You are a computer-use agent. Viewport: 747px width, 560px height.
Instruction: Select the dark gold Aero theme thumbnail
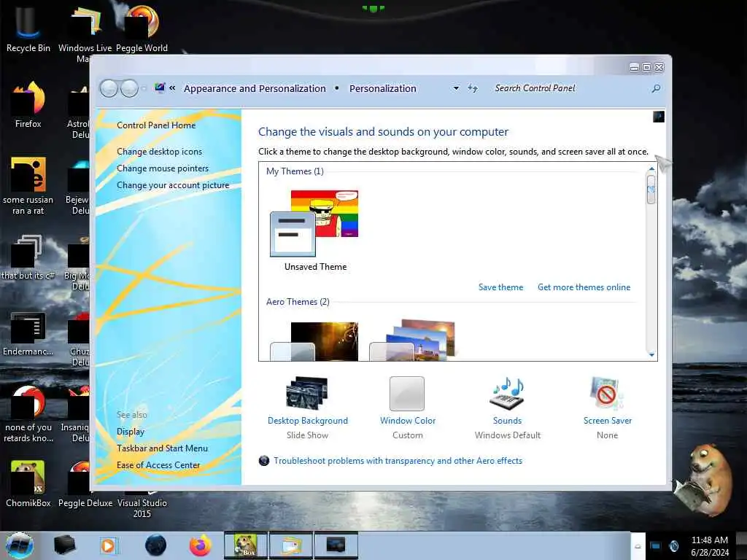pos(314,341)
